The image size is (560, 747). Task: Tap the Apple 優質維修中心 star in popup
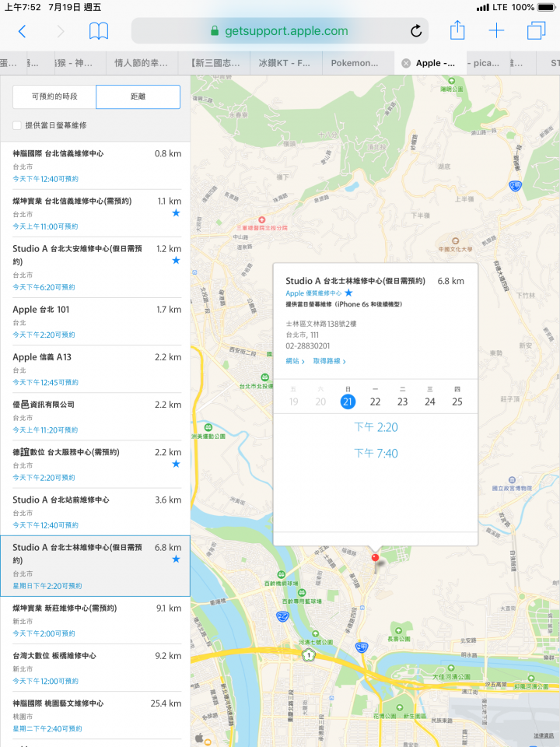[348, 293]
